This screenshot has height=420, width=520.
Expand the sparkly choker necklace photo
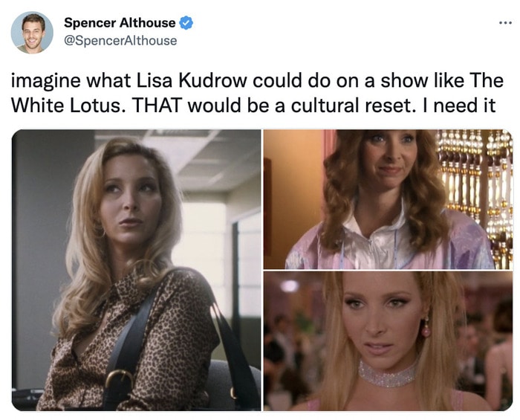click(x=388, y=341)
